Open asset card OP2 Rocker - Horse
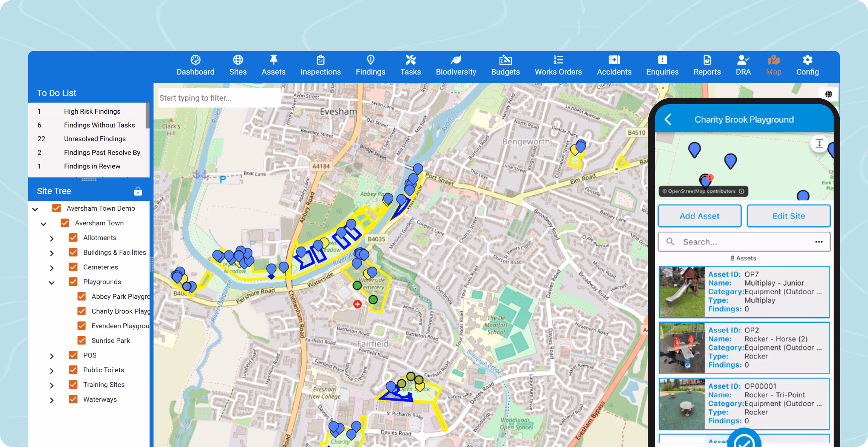 point(744,348)
